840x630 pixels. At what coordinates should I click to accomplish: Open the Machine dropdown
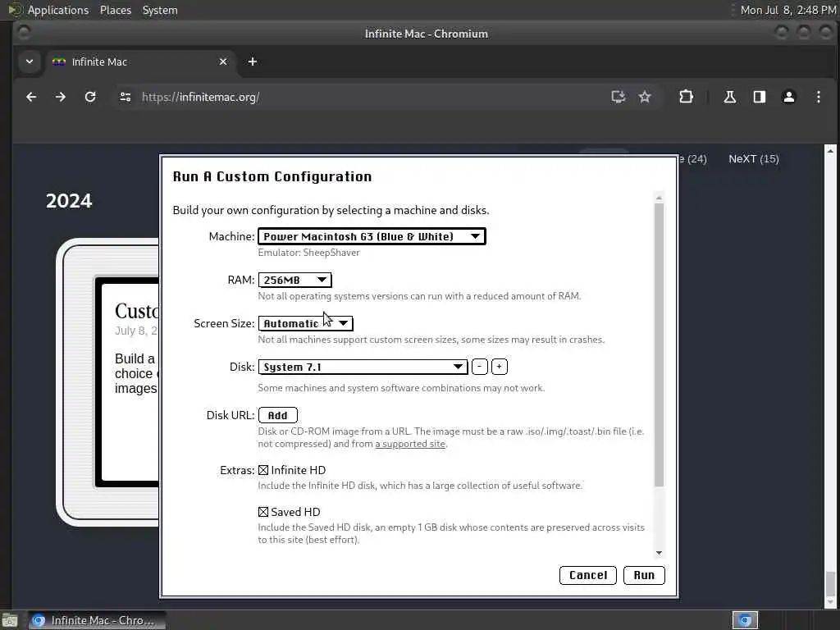(x=372, y=236)
